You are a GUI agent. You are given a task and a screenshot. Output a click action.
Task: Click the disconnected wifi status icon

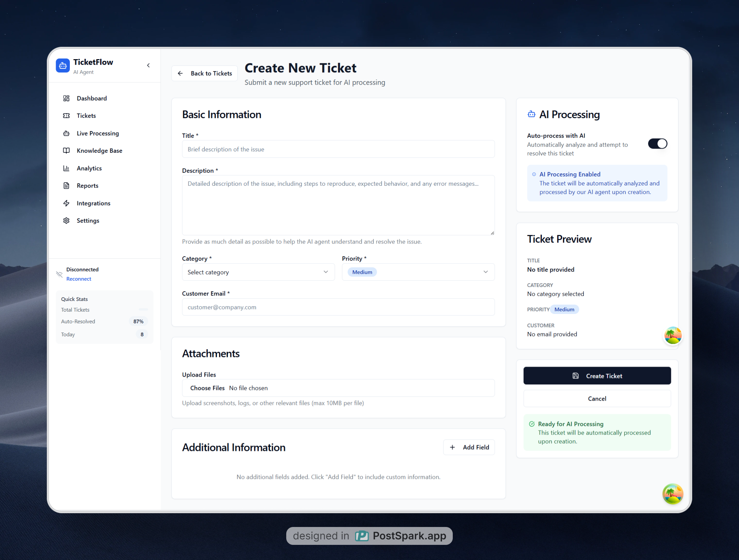point(59,274)
